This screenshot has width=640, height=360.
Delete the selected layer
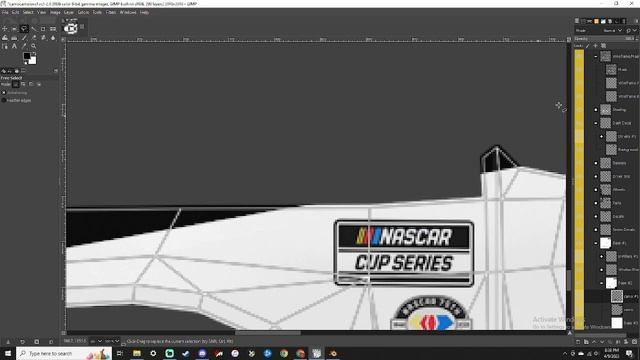coord(634,342)
